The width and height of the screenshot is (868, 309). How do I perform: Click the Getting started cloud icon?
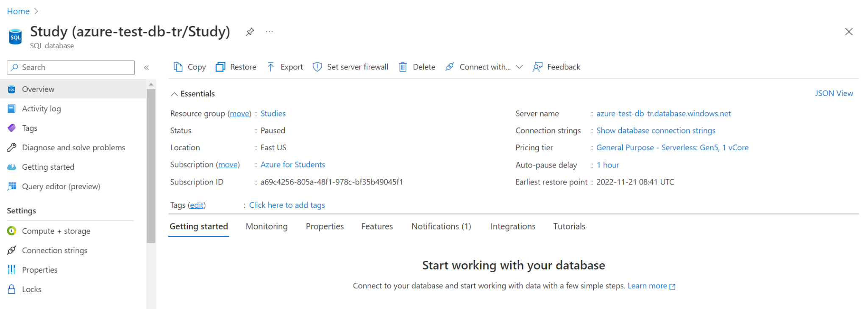(x=11, y=167)
